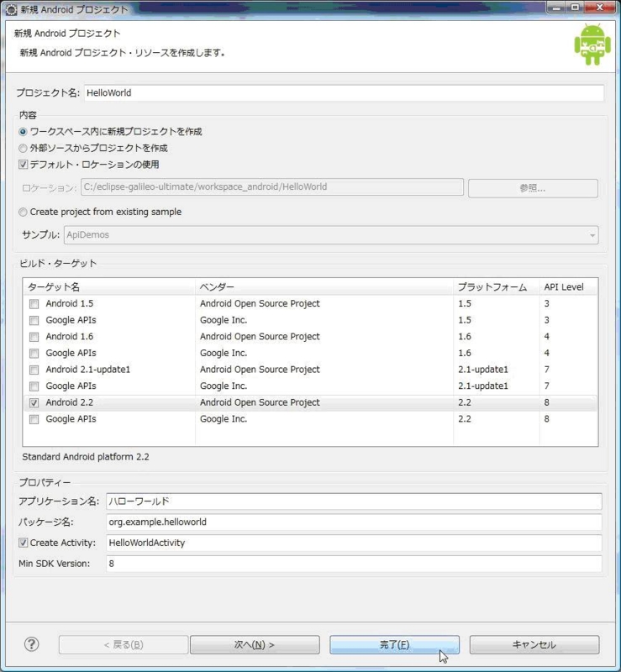
Task: Click the platform cell 2.1-update1 in the Android 2.1-update1 row
Action: click(x=483, y=370)
